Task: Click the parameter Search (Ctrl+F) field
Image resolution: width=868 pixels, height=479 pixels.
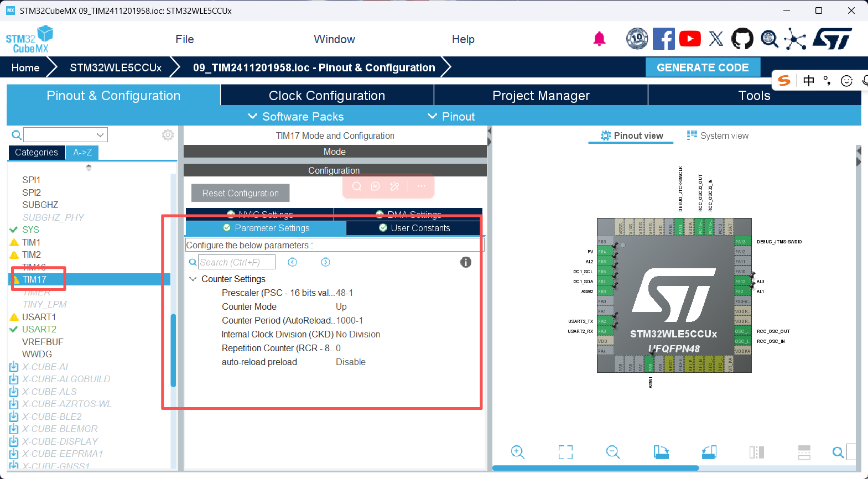Action: [237, 262]
